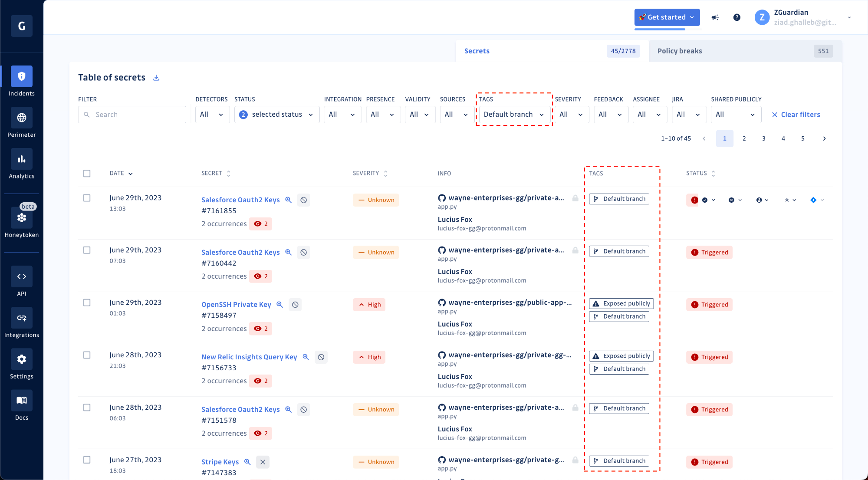
Task: Open the API code brackets icon
Action: pos(21,277)
